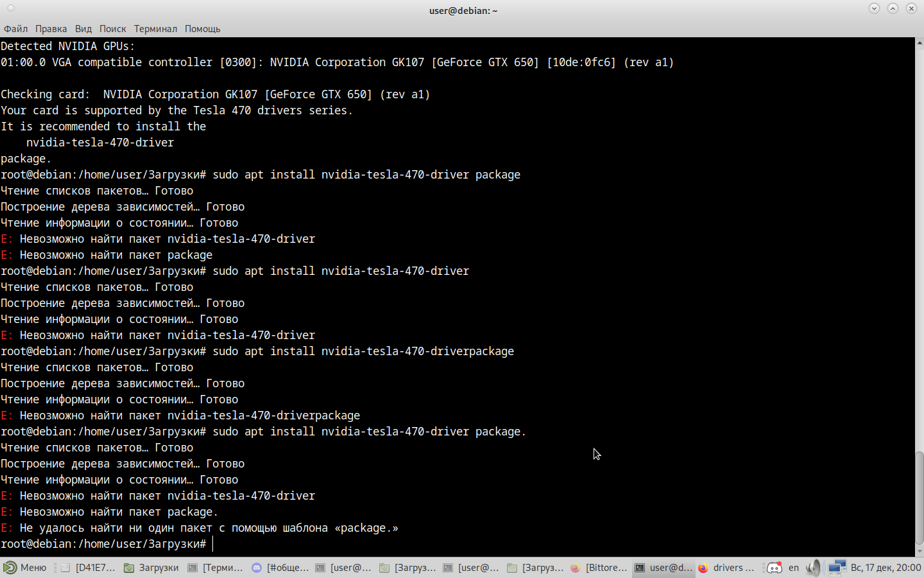
Task: Click the error line mentioning шаблона «package.»
Action: pos(200,528)
